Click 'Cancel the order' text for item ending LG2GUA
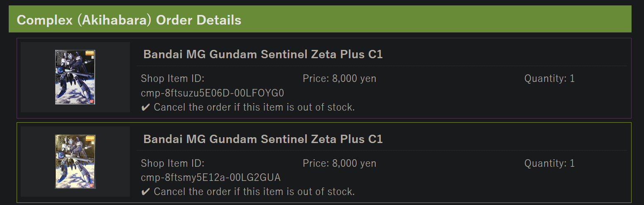 254,192
